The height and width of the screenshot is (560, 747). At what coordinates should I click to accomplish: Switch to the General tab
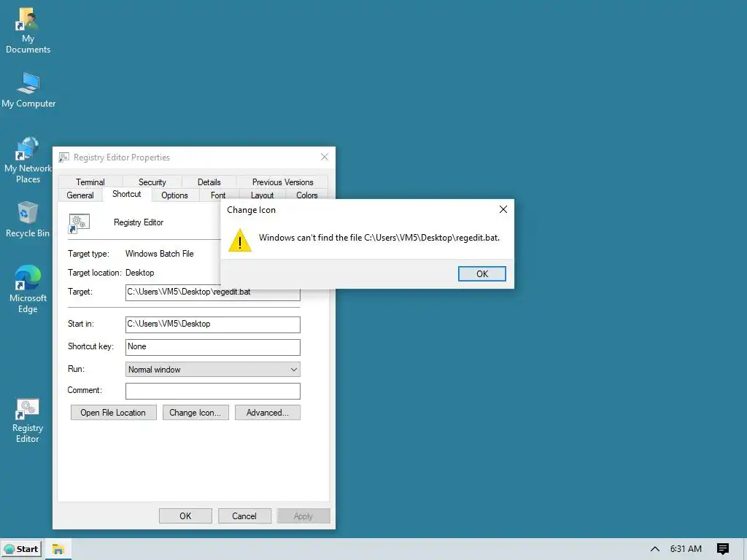click(80, 195)
